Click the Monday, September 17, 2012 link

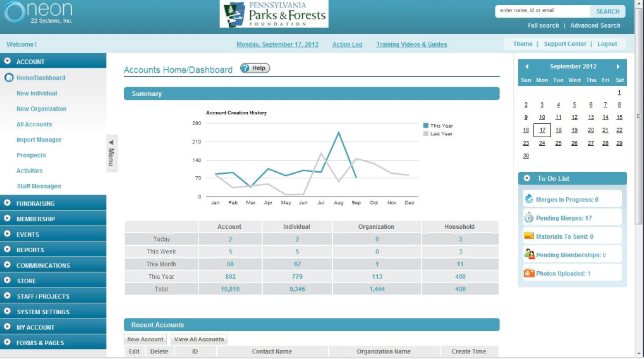coord(277,44)
